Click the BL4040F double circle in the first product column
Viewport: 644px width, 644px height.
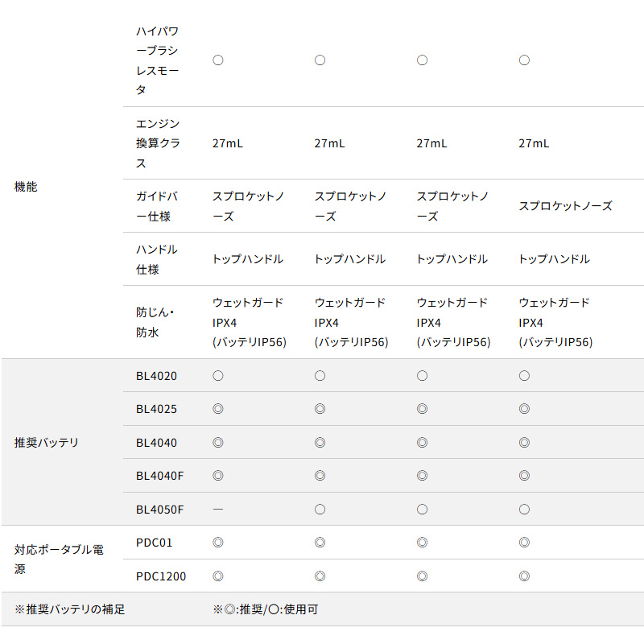(x=217, y=476)
